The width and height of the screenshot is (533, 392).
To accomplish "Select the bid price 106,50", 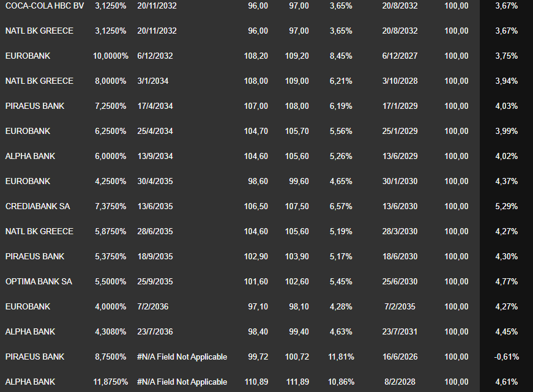I will (256, 206).
